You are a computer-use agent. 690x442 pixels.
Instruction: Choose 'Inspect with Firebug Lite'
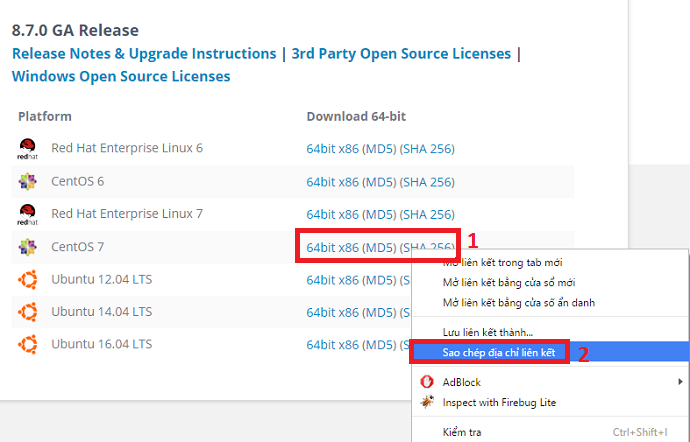(x=550, y=402)
